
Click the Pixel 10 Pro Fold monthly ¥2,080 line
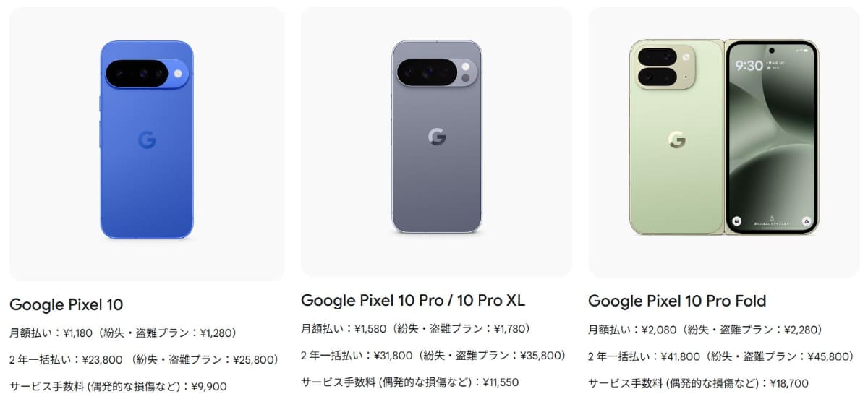(x=705, y=329)
